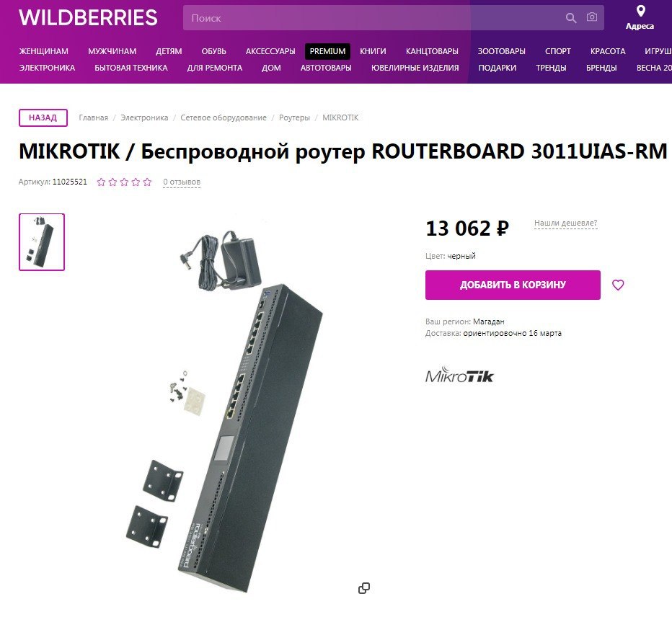
Task: Click the MikroTik brand logo
Action: tap(459, 375)
